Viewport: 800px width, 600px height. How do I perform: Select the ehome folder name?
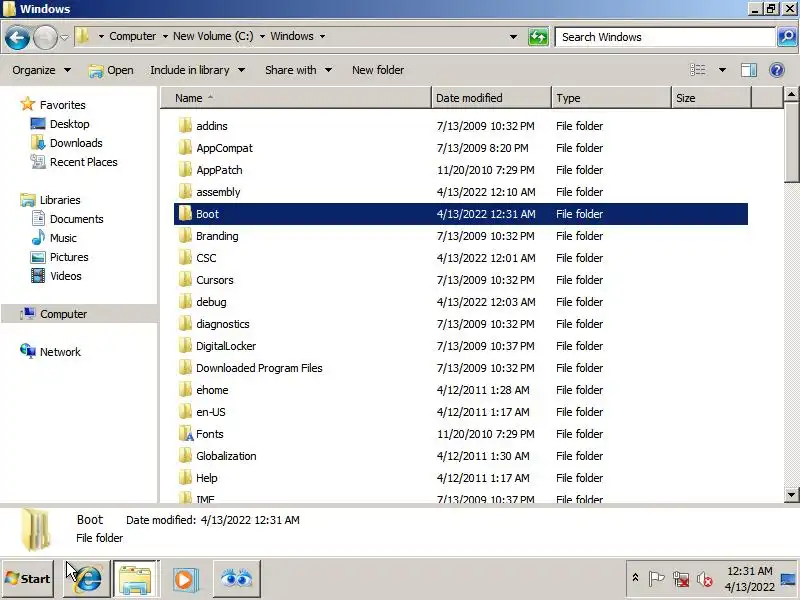[x=212, y=390]
